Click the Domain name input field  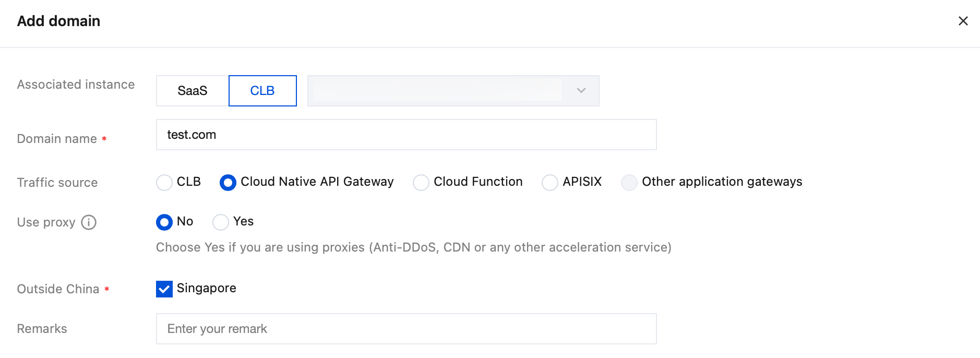tap(406, 135)
